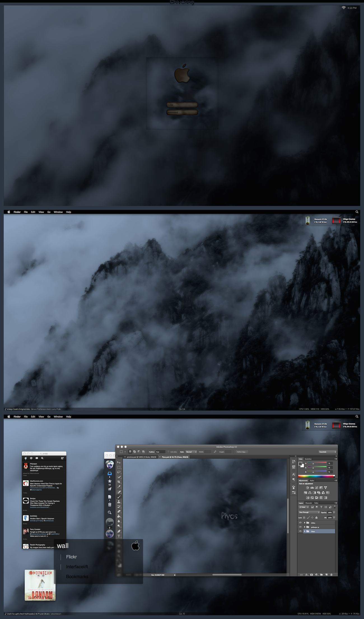Click the Refine Edge button
This screenshot has width=364, height=619.
pyautogui.click(x=242, y=452)
